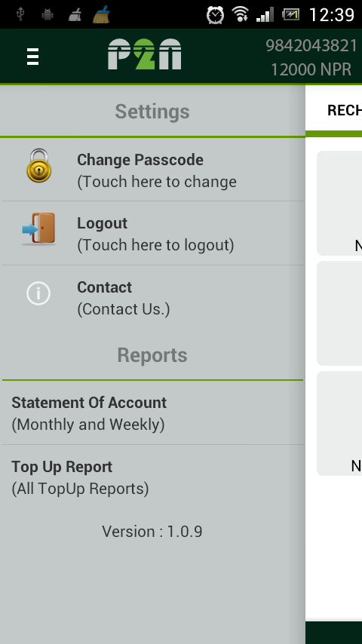
Task: Tap the Wi-Fi status bar icon
Action: click(241, 14)
